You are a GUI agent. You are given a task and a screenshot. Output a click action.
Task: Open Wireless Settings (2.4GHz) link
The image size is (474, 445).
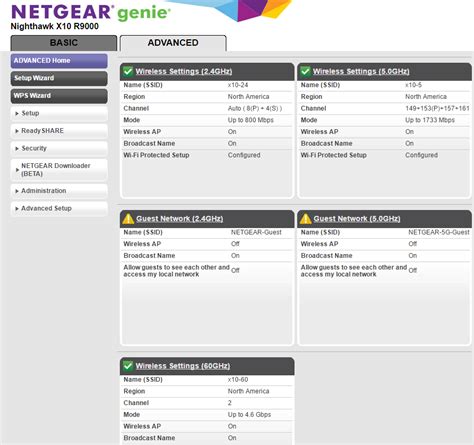[184, 71]
